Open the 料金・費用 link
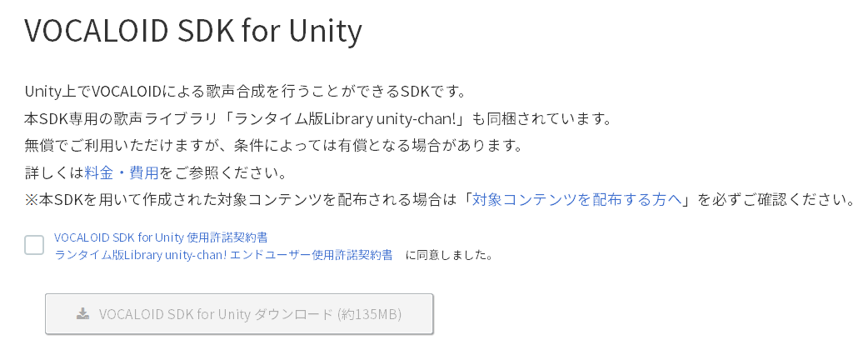Screen dimensions: 868x355 122,172
